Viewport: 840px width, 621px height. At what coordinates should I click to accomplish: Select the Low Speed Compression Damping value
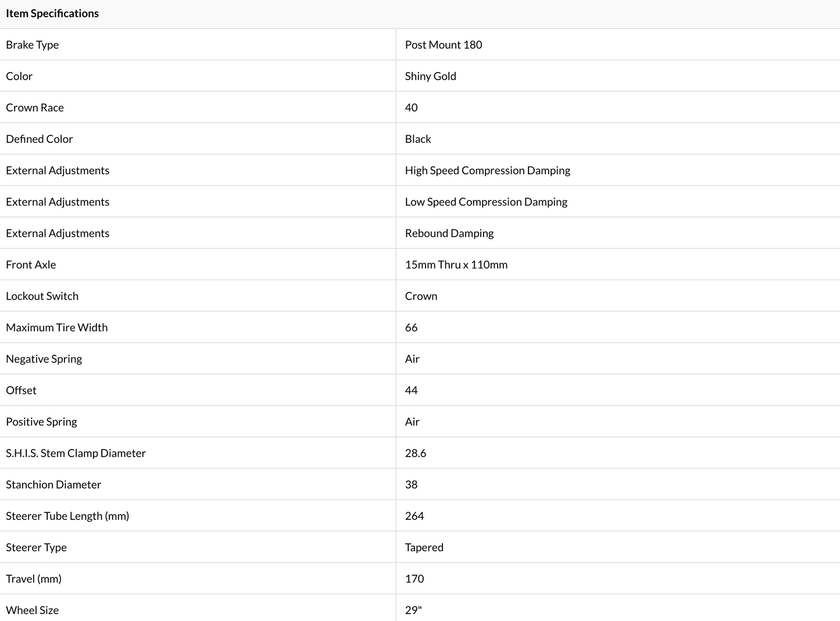coord(486,202)
